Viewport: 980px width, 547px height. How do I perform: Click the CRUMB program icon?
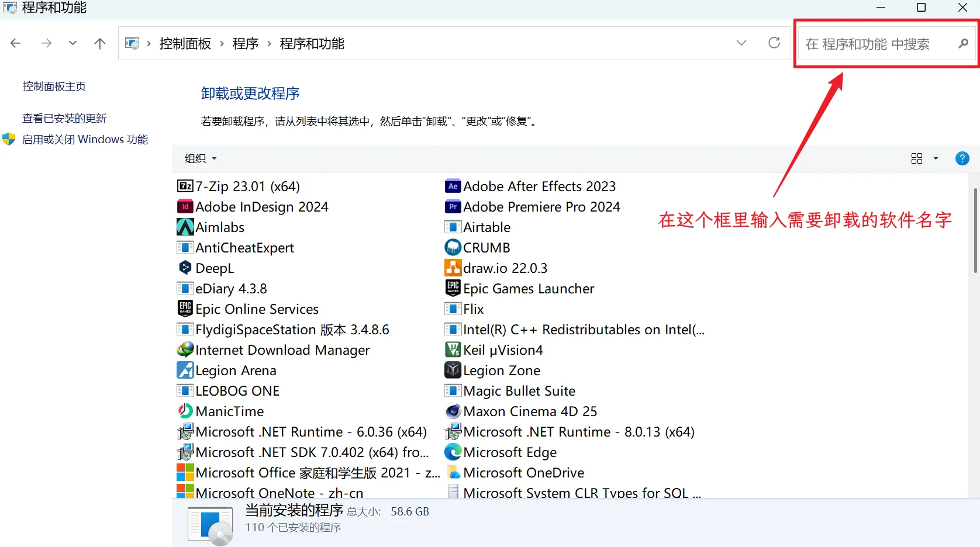(x=453, y=248)
